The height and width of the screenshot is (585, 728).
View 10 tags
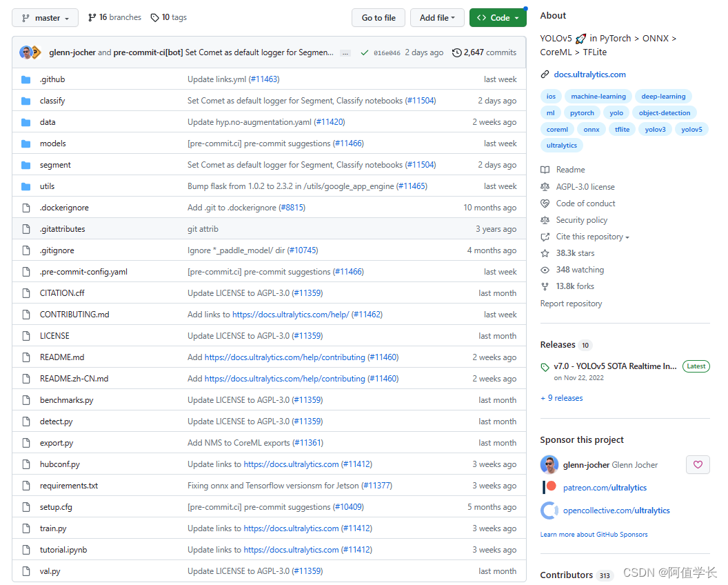click(169, 17)
